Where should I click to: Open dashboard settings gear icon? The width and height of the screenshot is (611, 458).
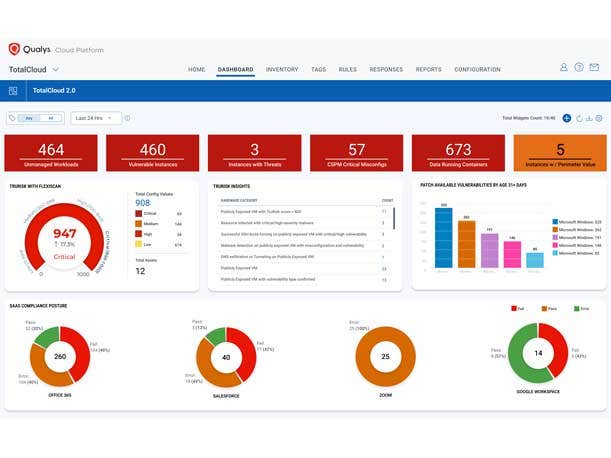598,118
